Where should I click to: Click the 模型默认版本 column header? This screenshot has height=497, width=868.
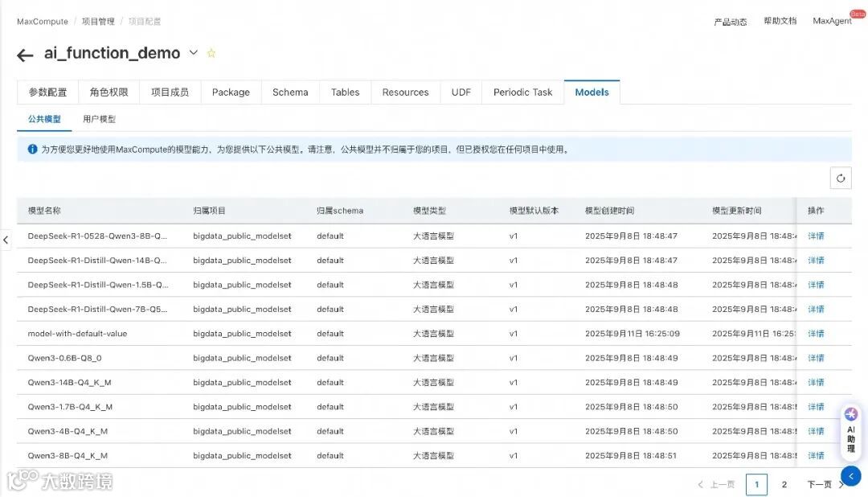(x=534, y=210)
